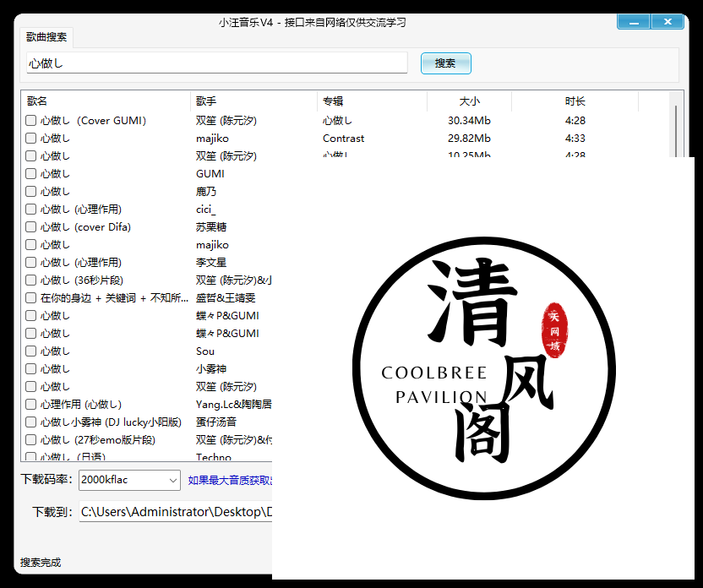This screenshot has width=703, height=588.
Task: Click title 心做し小雾神 (DJ lucky小阳版)
Action: pos(111,422)
